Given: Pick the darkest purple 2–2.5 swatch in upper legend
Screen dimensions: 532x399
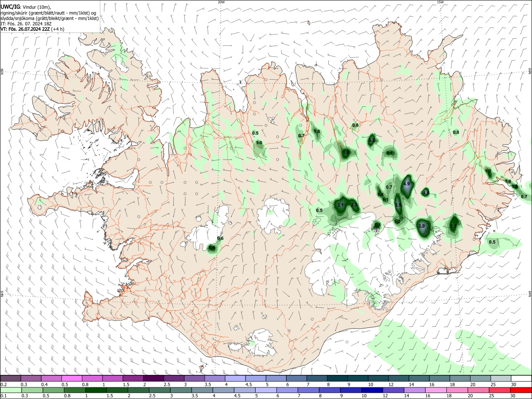Looking at the screenshot, I should point(153,379).
